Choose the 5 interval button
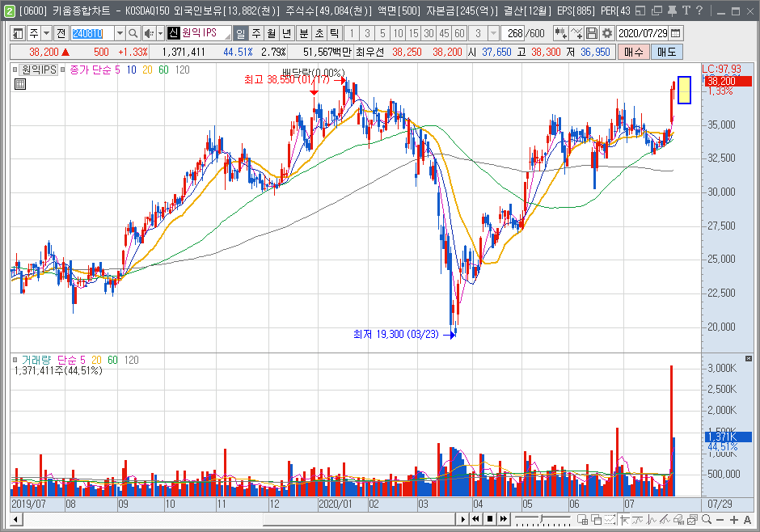 [383, 33]
